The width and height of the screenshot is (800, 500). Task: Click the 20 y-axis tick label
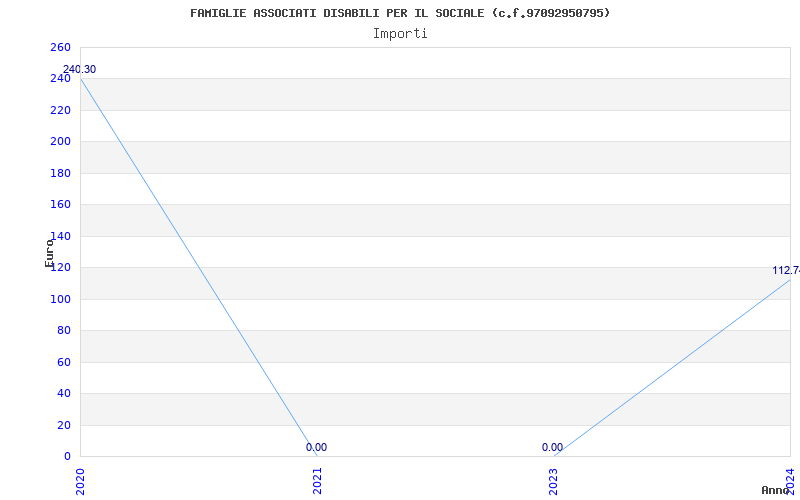[x=64, y=426]
